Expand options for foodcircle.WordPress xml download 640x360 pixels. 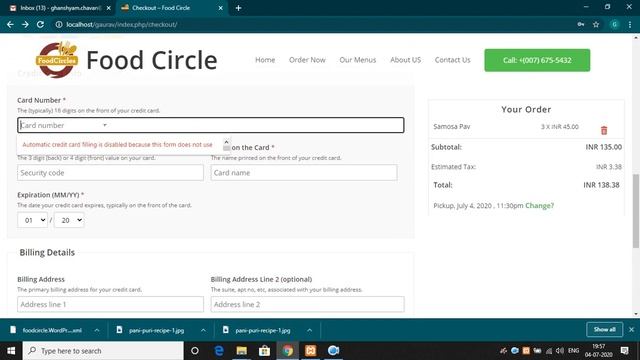tap(97, 330)
